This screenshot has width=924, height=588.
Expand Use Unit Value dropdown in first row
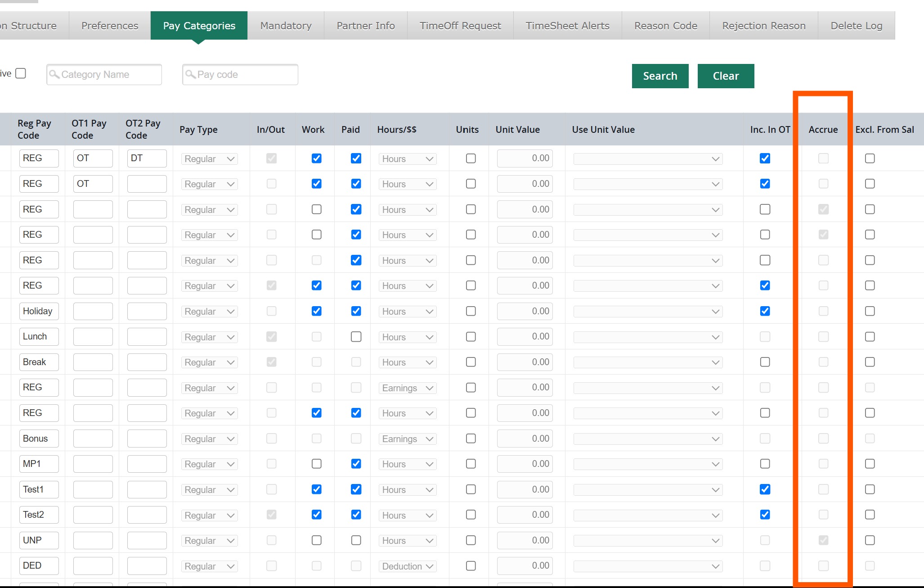tap(648, 159)
